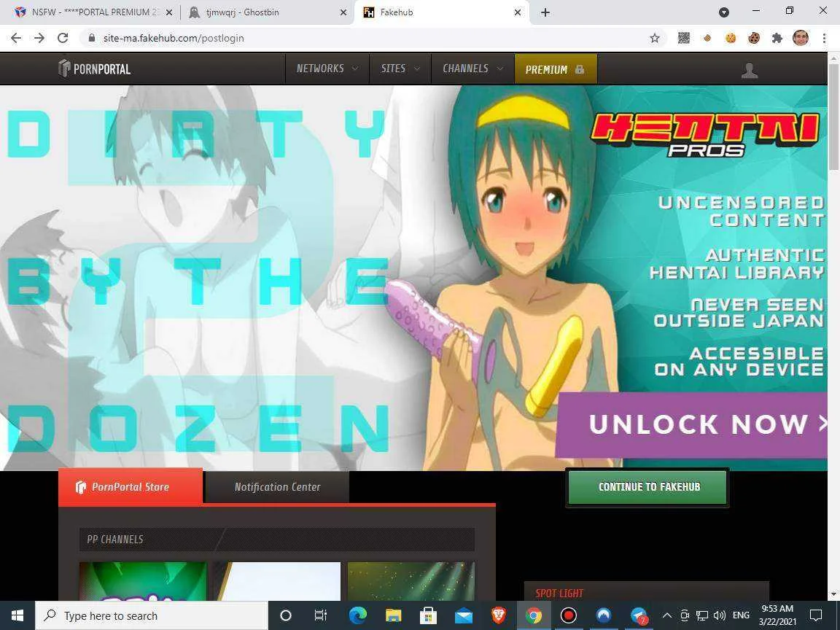
Task: Open the white middle channel thumbnail
Action: (x=277, y=581)
